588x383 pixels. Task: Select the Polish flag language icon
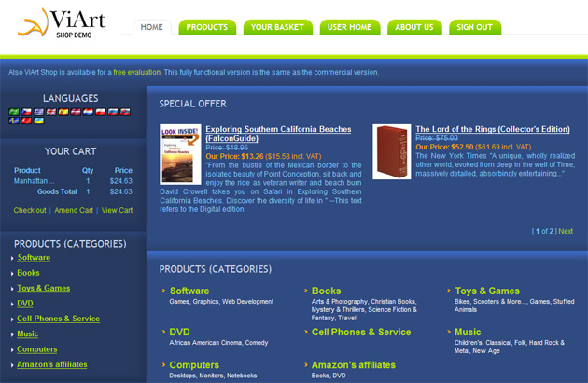tap(101, 111)
